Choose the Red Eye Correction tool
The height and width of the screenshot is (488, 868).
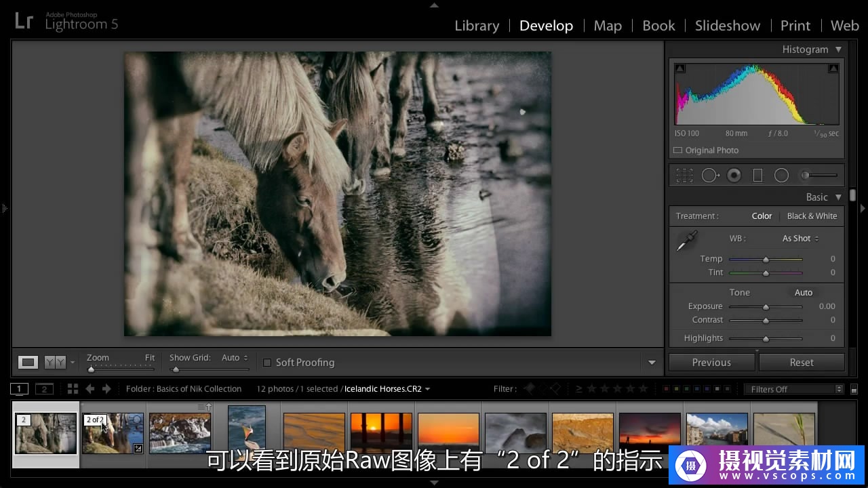point(734,176)
